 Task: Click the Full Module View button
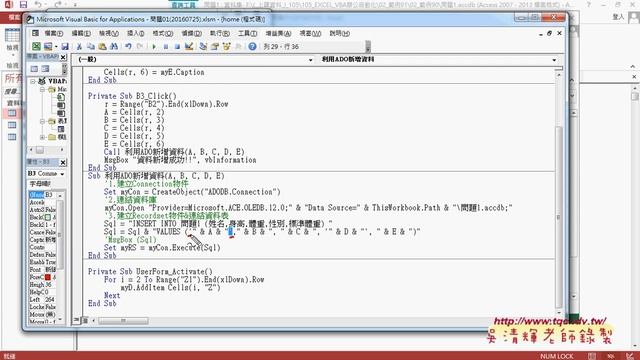[85, 320]
